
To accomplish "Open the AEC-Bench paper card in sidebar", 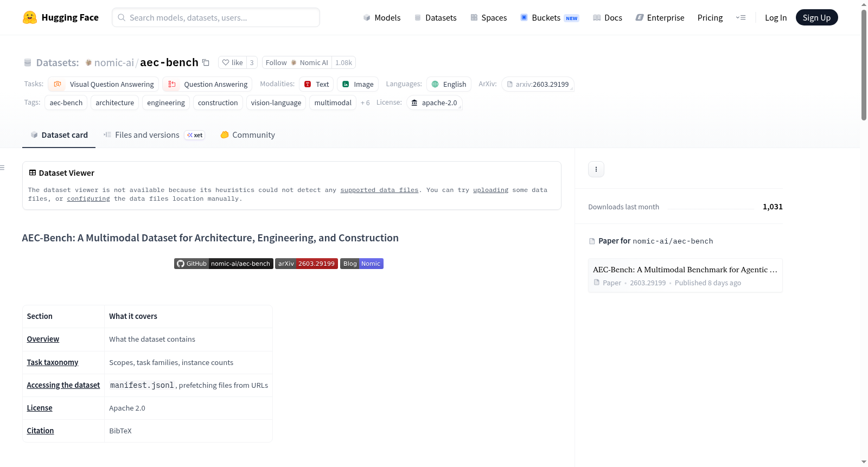I will (685, 276).
